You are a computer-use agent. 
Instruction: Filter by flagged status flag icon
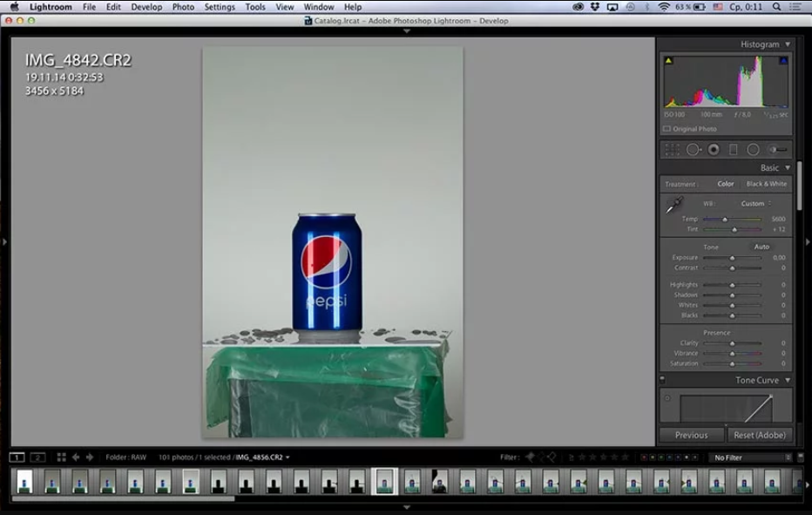(530, 457)
